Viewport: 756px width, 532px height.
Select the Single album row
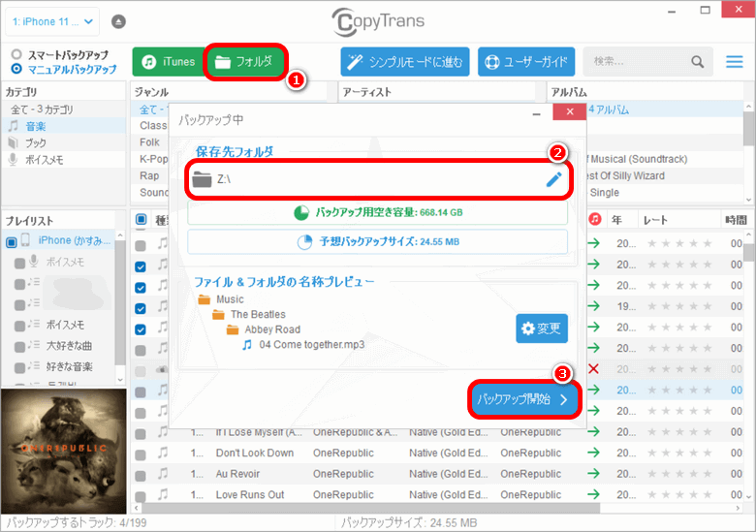(664, 192)
